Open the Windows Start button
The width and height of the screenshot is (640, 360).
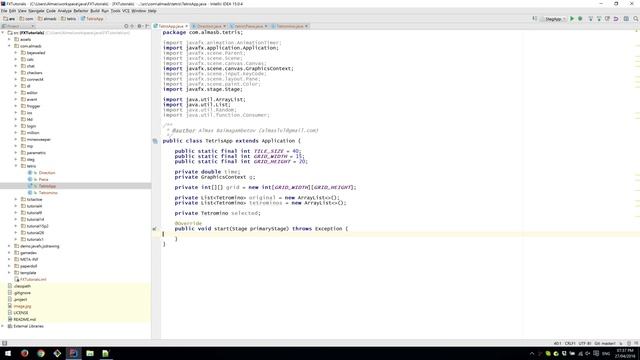pyautogui.click(x=8, y=353)
